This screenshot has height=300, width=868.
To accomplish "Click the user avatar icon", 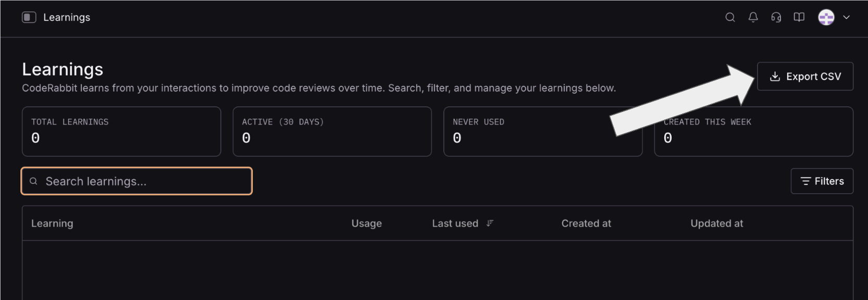I will click(826, 17).
